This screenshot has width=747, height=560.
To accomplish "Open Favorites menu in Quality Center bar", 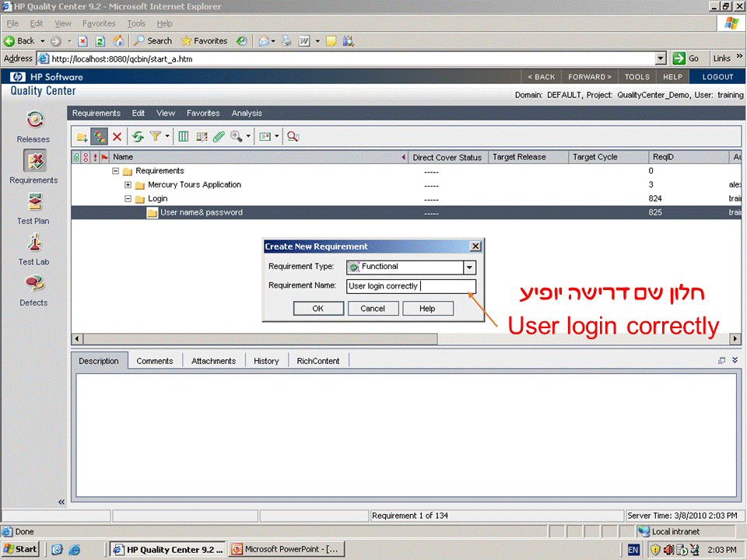I will 203,113.
